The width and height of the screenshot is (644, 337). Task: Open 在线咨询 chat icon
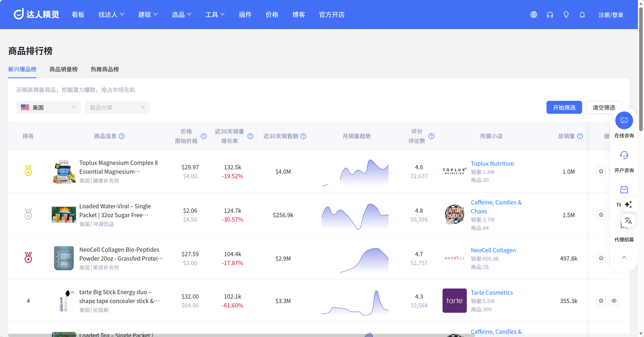pyautogui.click(x=624, y=120)
